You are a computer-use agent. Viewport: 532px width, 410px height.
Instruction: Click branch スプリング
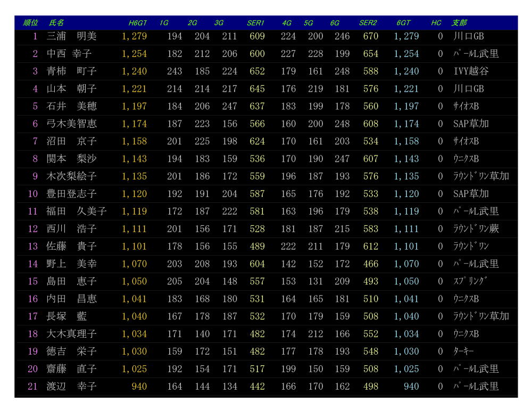click(x=470, y=281)
